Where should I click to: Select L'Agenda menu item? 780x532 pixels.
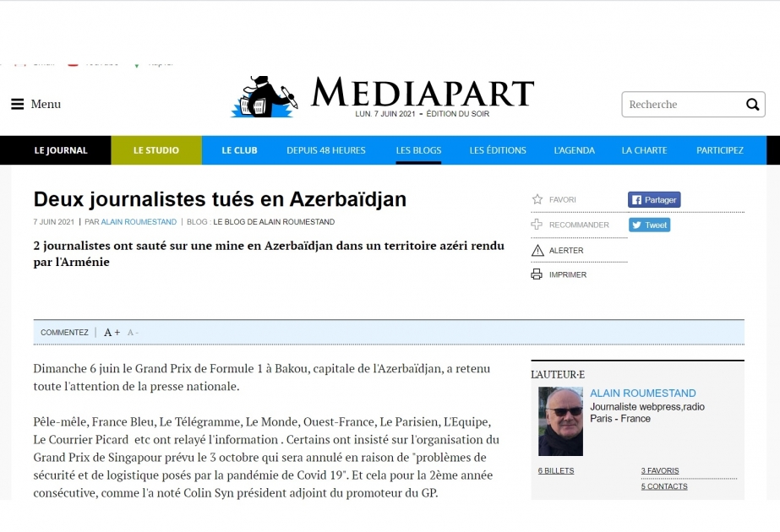tap(574, 150)
